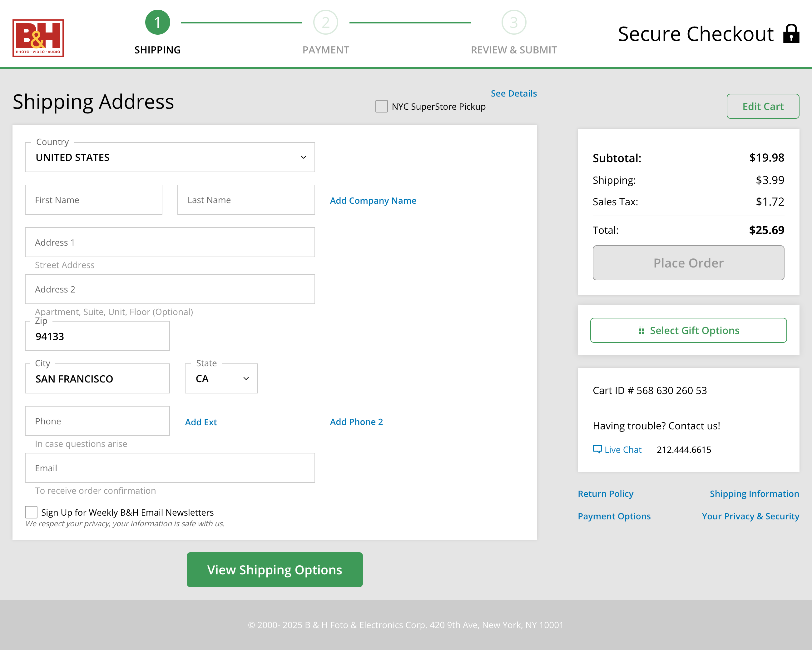The image size is (812, 650).
Task: Click step 1 Shipping circle
Action: pos(157,22)
